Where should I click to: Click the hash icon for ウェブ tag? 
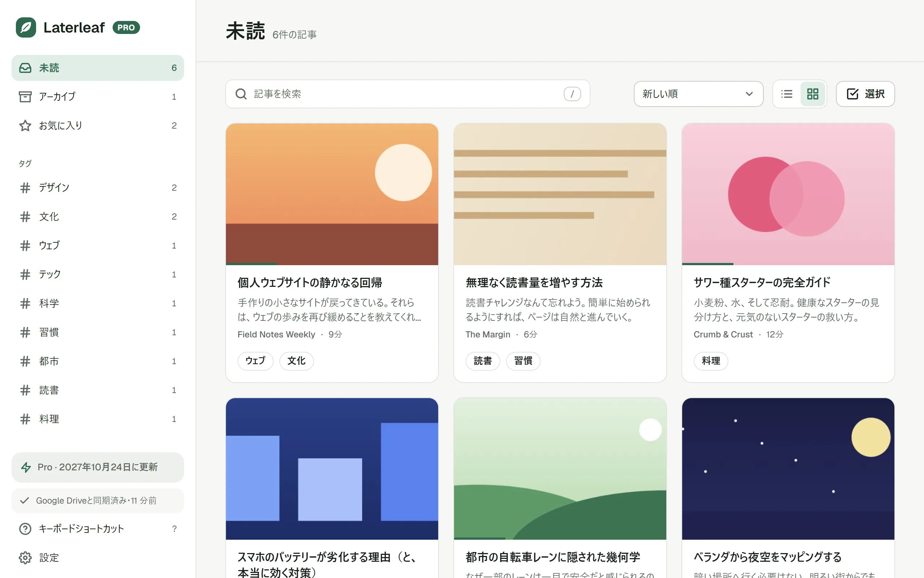pyautogui.click(x=25, y=245)
